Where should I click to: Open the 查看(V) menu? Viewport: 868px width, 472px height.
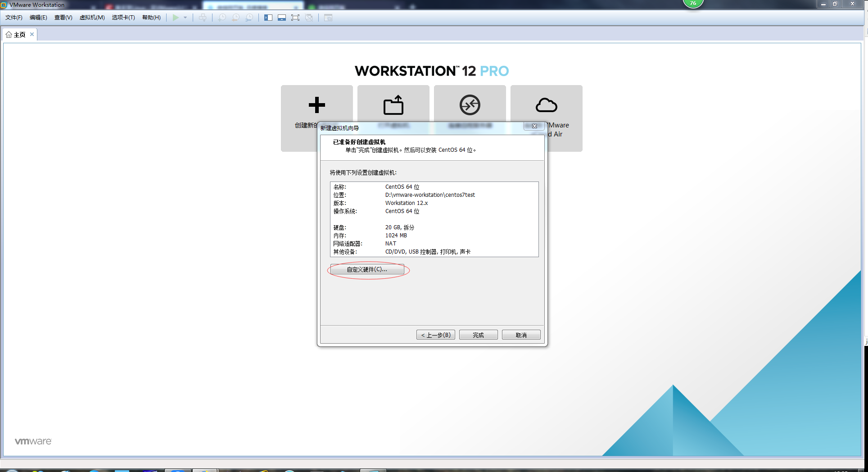(x=63, y=18)
